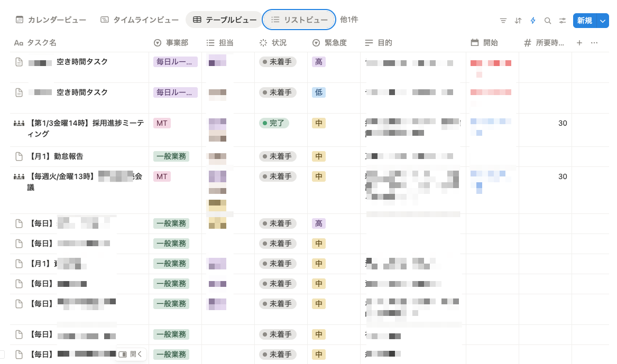Open the タスク名 column header menu
Viewport: 617px width, 364px height.
[x=80, y=42]
